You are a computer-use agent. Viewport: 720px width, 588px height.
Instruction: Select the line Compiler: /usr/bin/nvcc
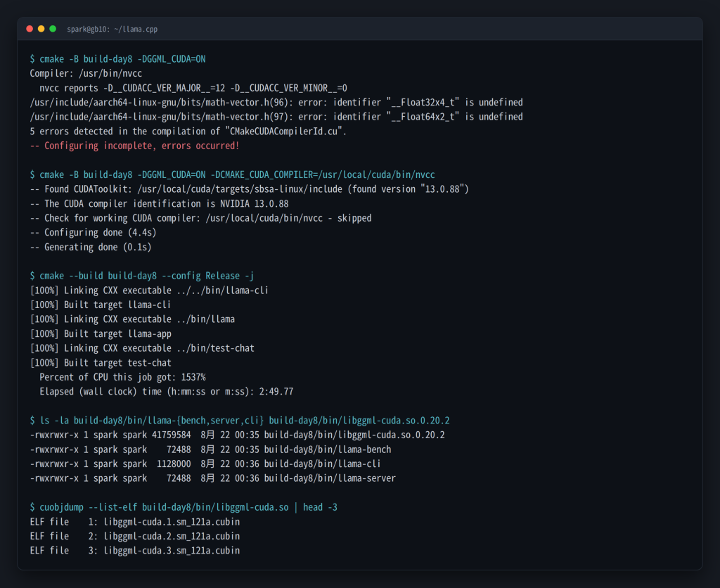[x=86, y=73]
